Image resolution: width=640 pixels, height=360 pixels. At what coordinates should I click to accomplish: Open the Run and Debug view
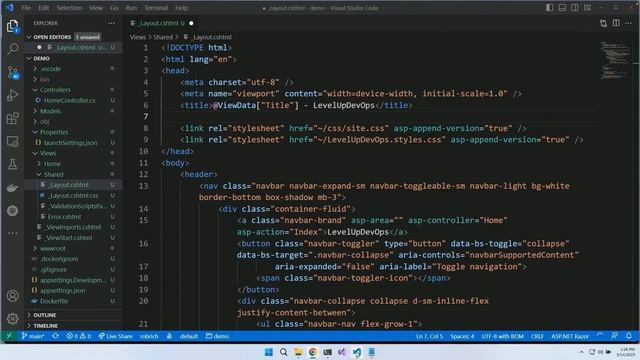pos(13,95)
